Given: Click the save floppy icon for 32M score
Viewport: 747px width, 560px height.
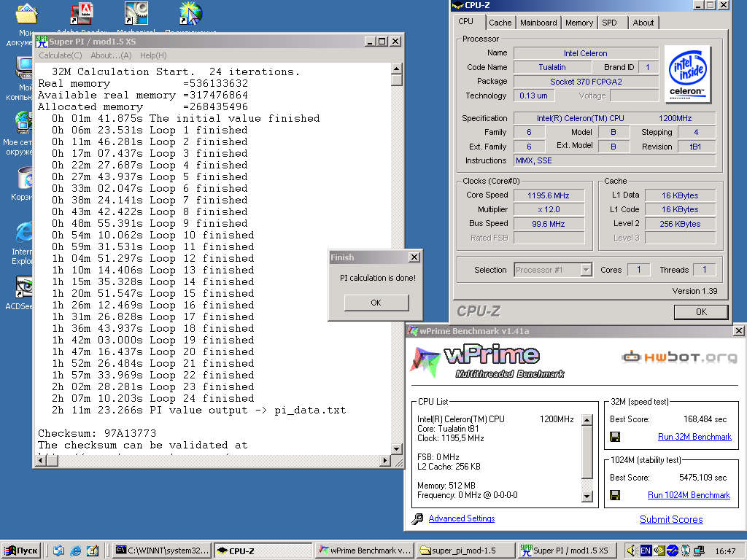Looking at the screenshot, I should (x=615, y=437).
